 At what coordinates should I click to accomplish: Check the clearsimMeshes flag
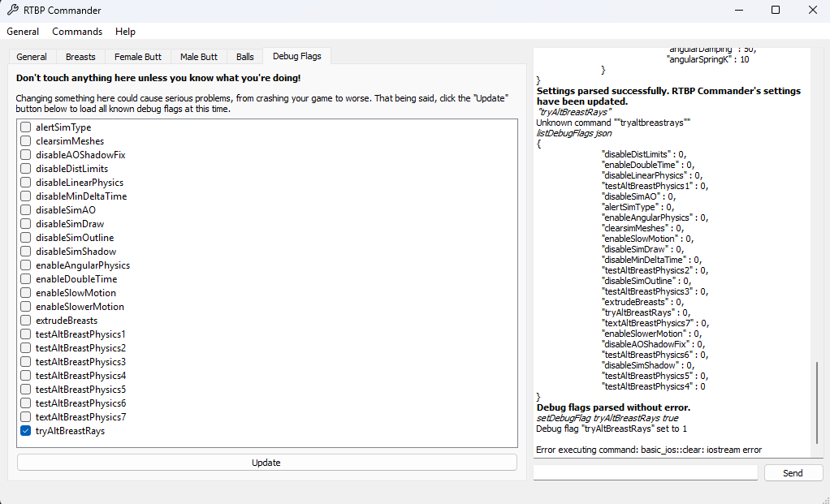[x=25, y=140]
